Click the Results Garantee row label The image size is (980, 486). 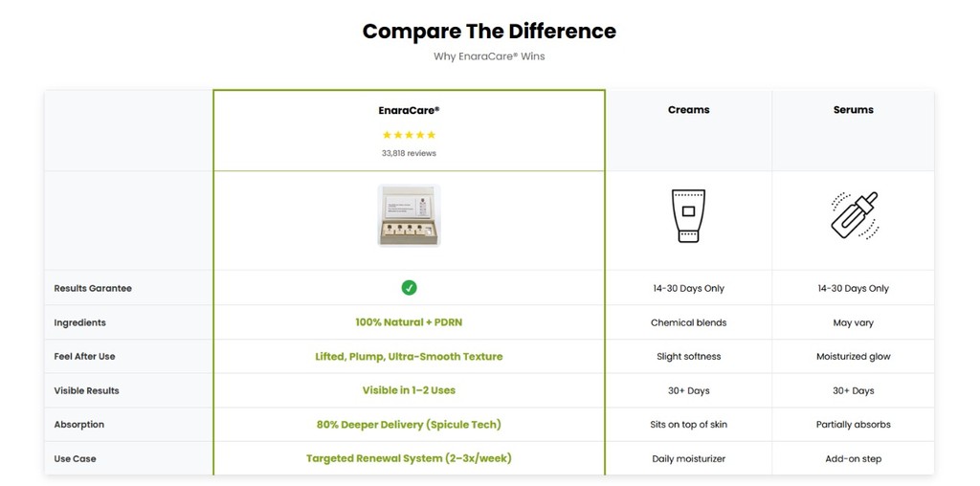[x=93, y=288]
